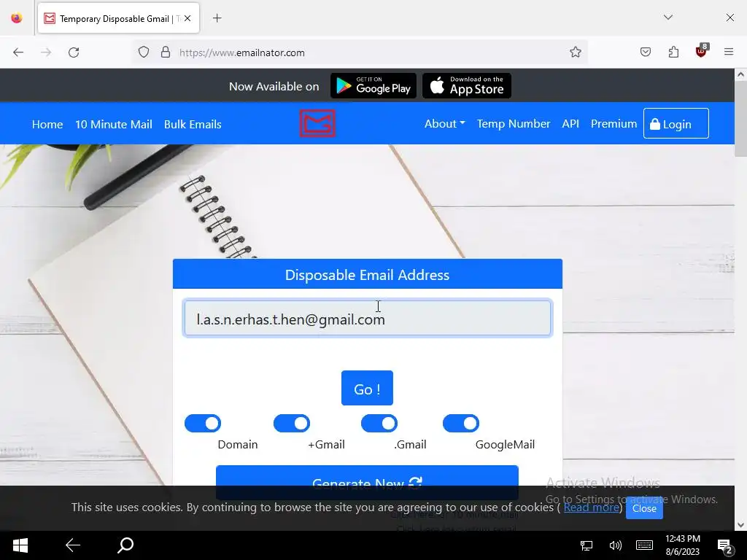Screen dimensions: 747x560
Task: Show site security padlock info
Action: pos(166,52)
